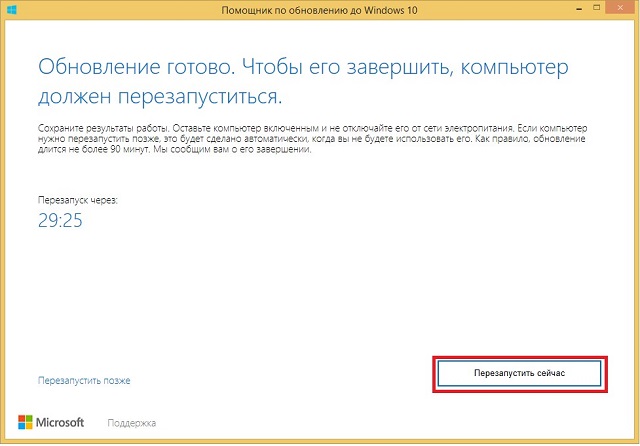
Task: Click the Microsoft logo
Action: pyautogui.click(x=51, y=422)
